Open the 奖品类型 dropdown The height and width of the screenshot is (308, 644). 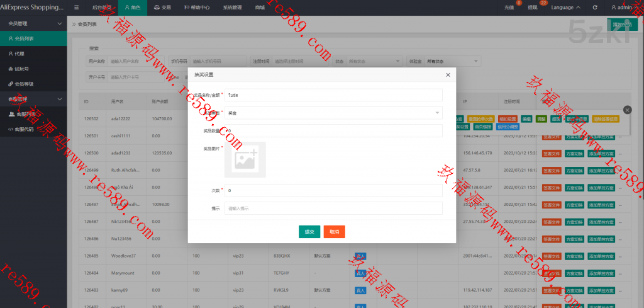point(333,113)
